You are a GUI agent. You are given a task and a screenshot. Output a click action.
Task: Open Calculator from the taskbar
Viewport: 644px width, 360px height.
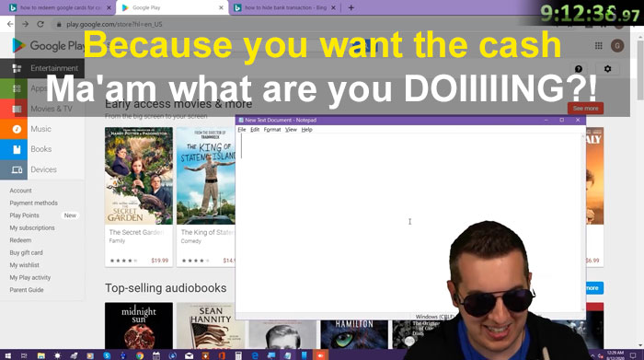tap(238, 355)
